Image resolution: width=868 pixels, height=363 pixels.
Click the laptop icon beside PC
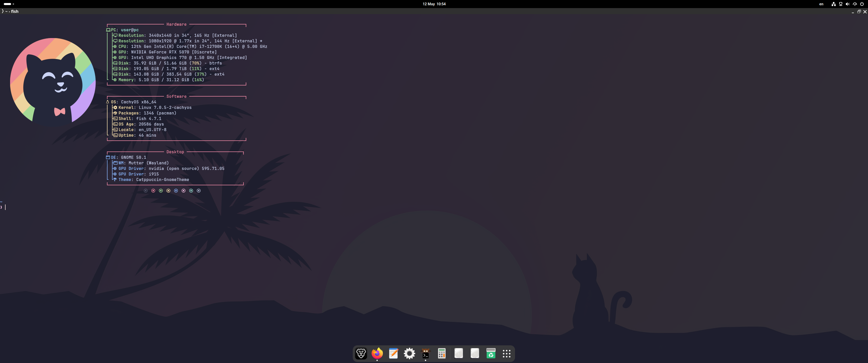(x=108, y=30)
